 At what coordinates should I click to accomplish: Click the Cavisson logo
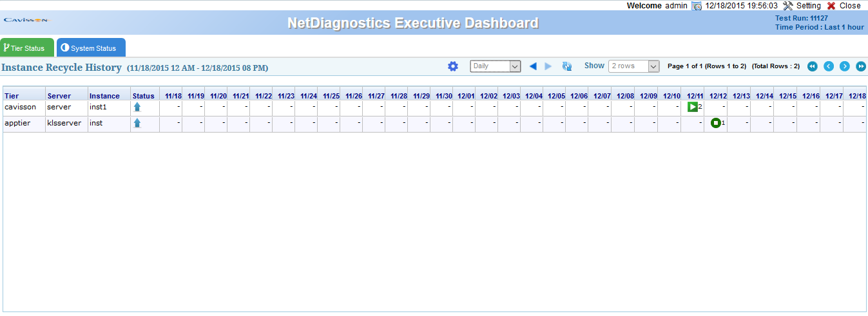click(x=26, y=20)
